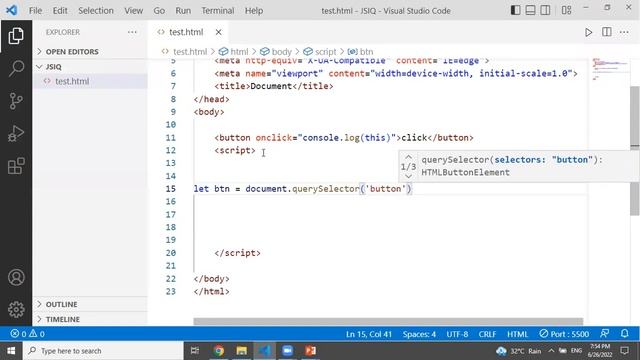Open Explorer views and more actions ellipsis

click(x=132, y=32)
